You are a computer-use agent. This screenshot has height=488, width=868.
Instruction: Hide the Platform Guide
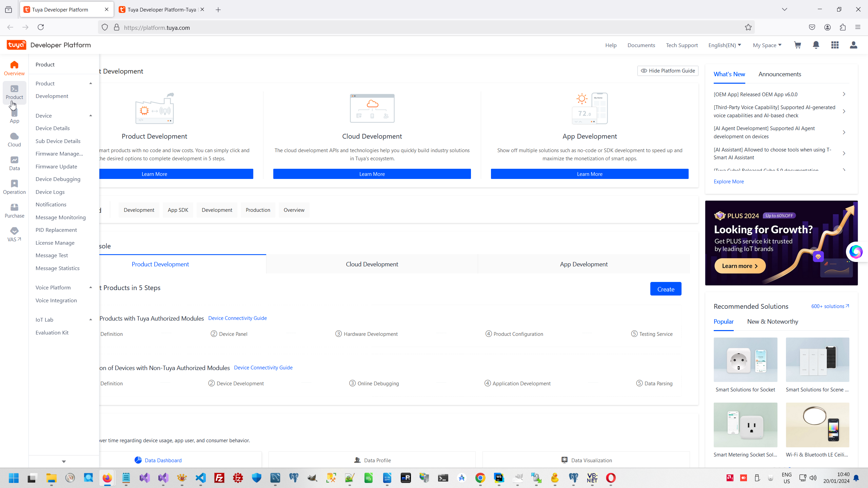(668, 71)
